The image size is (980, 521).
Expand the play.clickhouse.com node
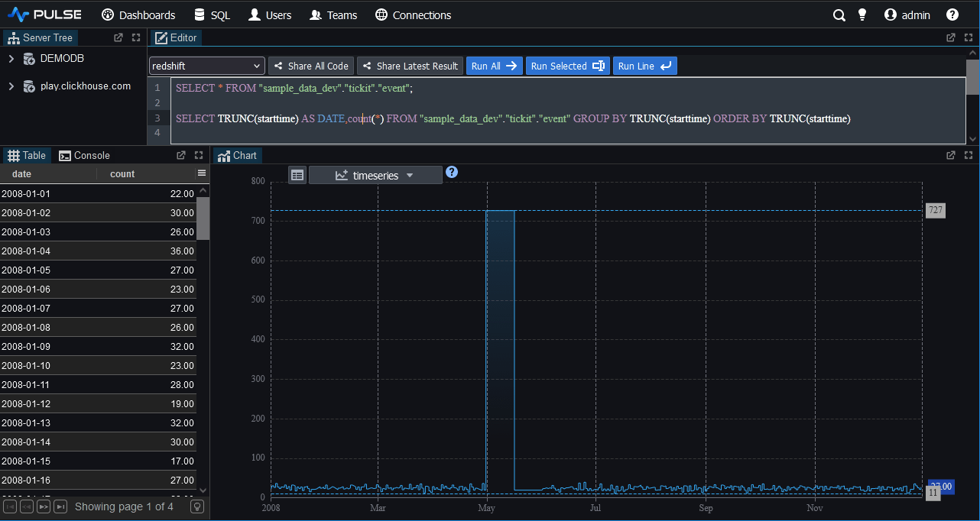[x=11, y=86]
